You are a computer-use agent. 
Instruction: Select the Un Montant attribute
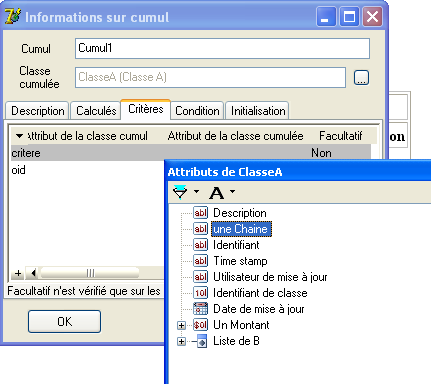tap(241, 325)
